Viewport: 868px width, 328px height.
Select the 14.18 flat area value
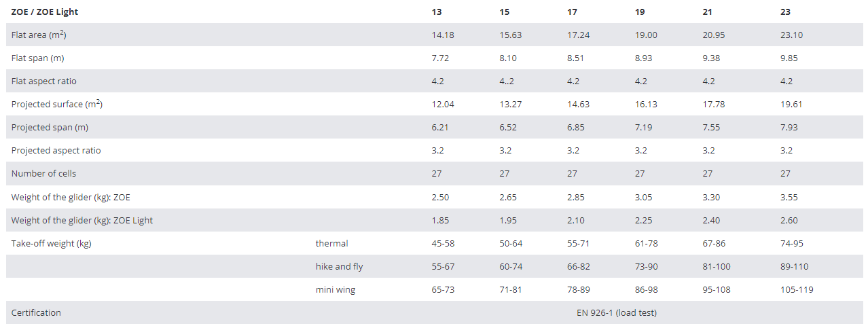point(442,35)
